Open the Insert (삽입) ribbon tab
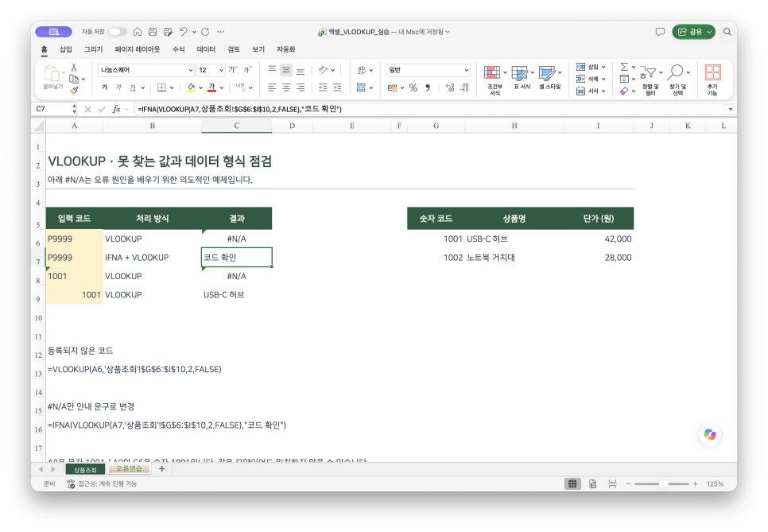Viewport: 768px width, 532px height. (x=66, y=49)
